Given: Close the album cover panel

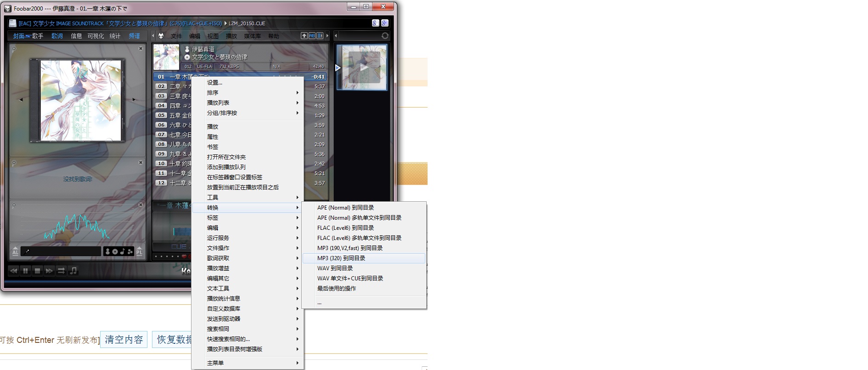Looking at the screenshot, I should click(x=141, y=48).
